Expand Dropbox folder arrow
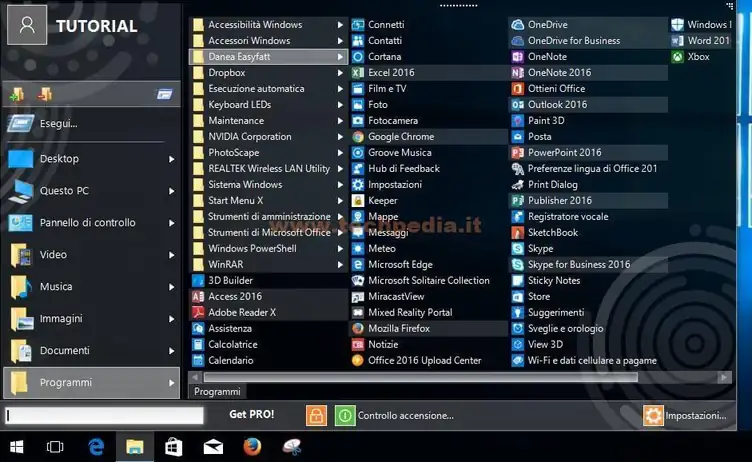Image resolution: width=752 pixels, height=462 pixels. click(340, 73)
